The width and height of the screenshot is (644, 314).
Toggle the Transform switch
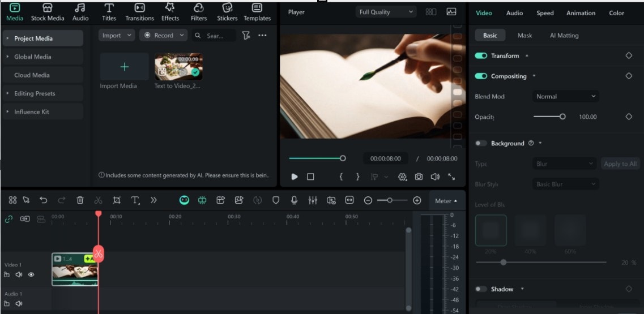[x=481, y=55]
